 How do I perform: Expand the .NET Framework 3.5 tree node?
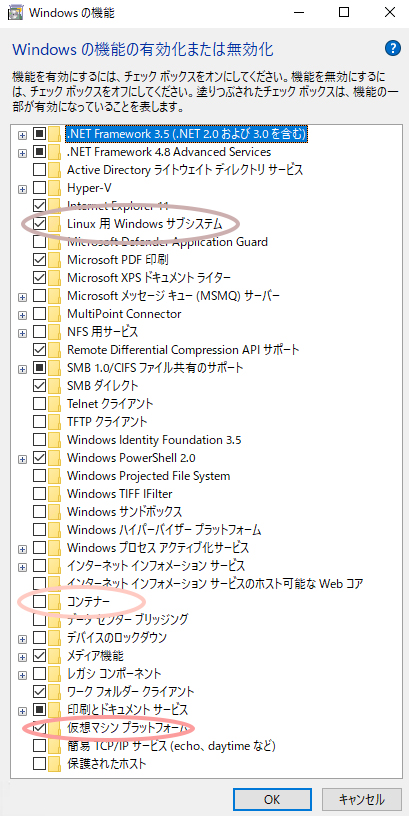(x=22, y=134)
